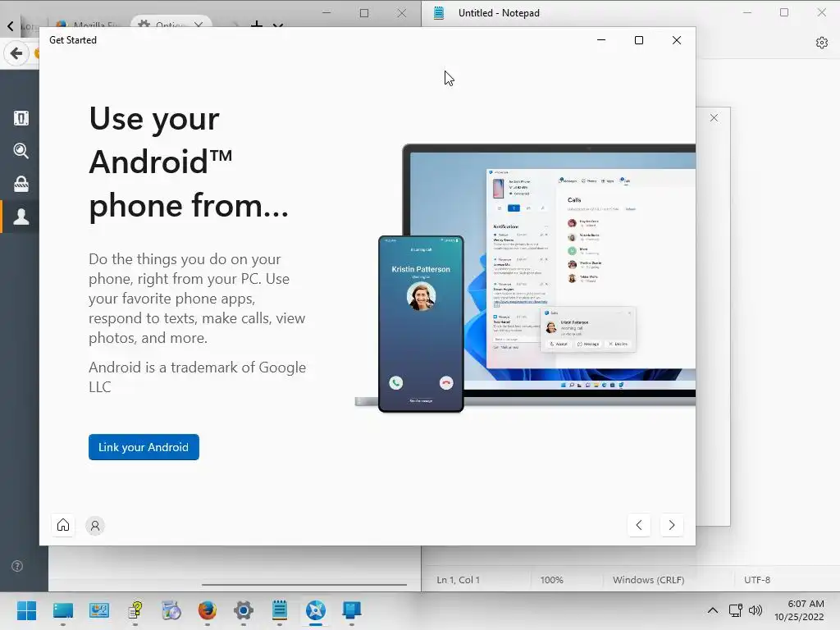Close the Get Started window
840x630 pixels.
(677, 40)
